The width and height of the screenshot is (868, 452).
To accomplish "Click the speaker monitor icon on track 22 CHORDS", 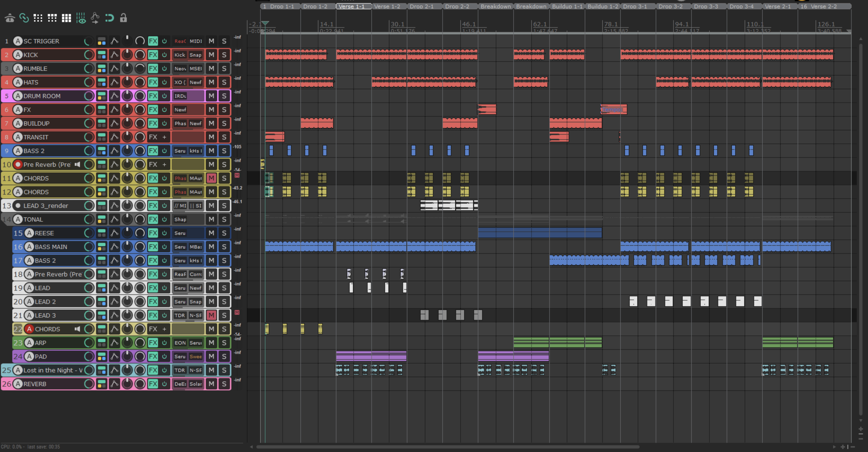I will tap(77, 329).
